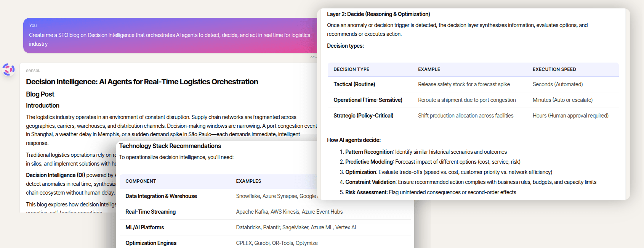
Task: Click 'Reroute a shipment due to port congestion'
Action: tap(467, 100)
